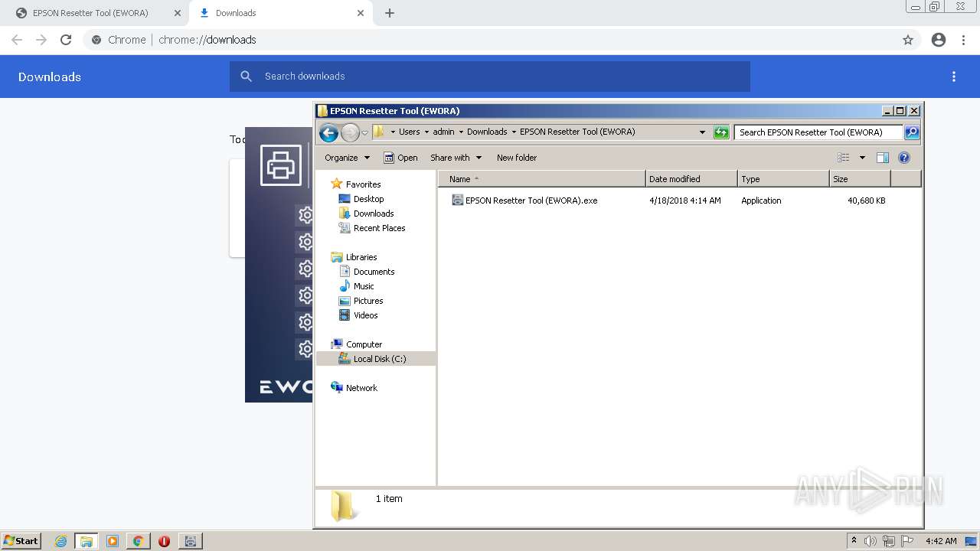Click the Open toolbar button
The height and width of the screenshot is (551, 980).
[x=400, y=158]
